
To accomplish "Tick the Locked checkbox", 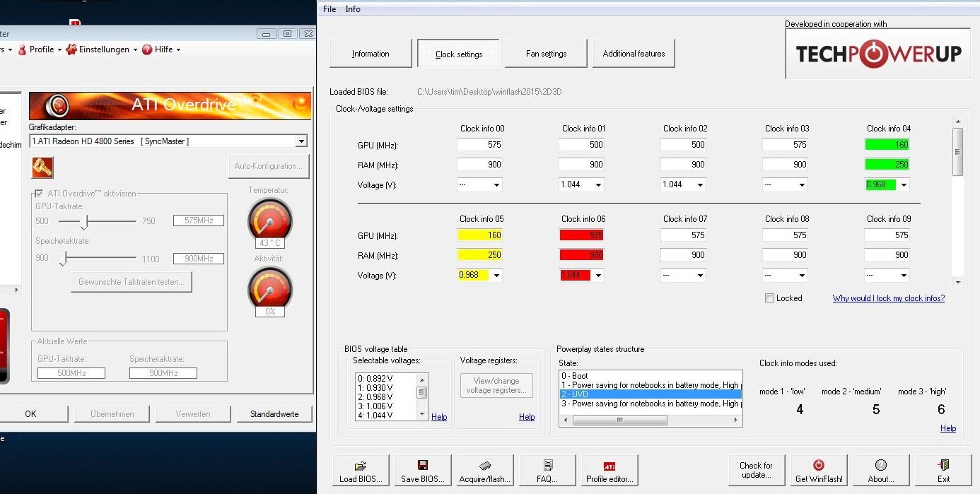I will point(769,298).
